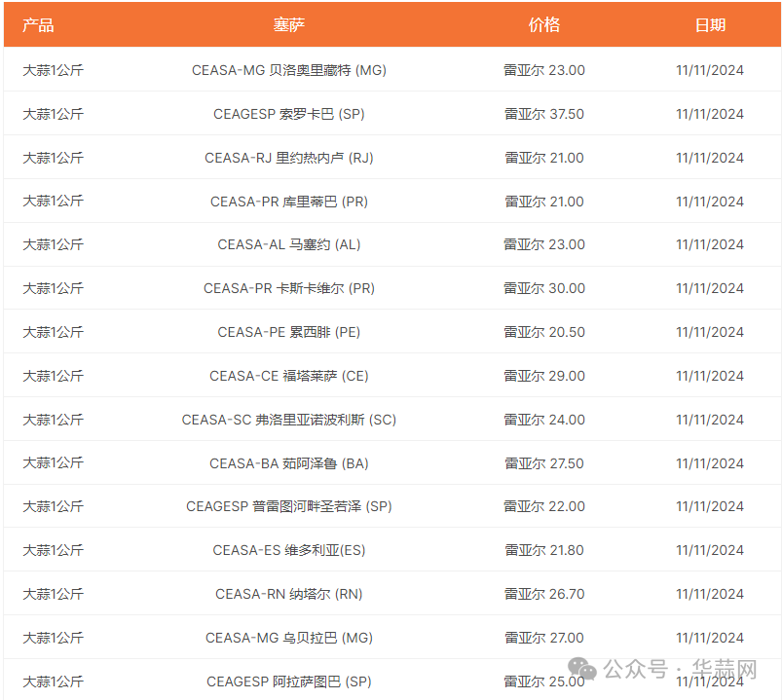The height and width of the screenshot is (700, 782).
Task: Click the 日期 column header
Action: (x=710, y=25)
